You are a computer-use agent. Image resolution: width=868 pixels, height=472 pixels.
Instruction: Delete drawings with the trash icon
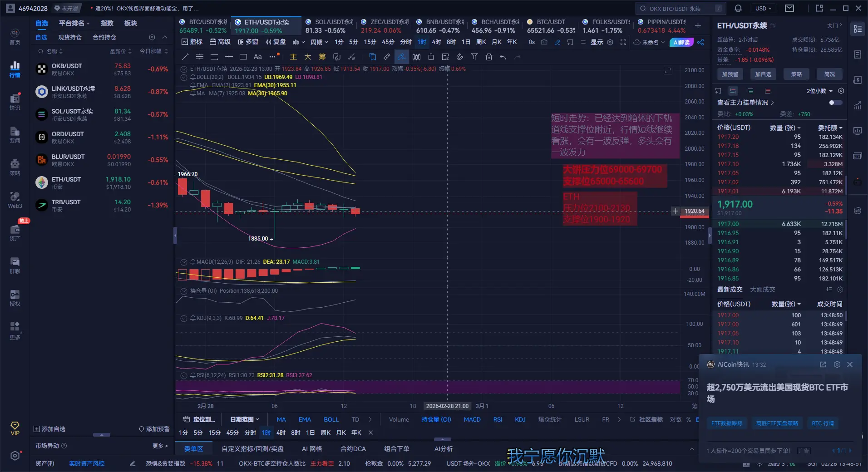489,57
